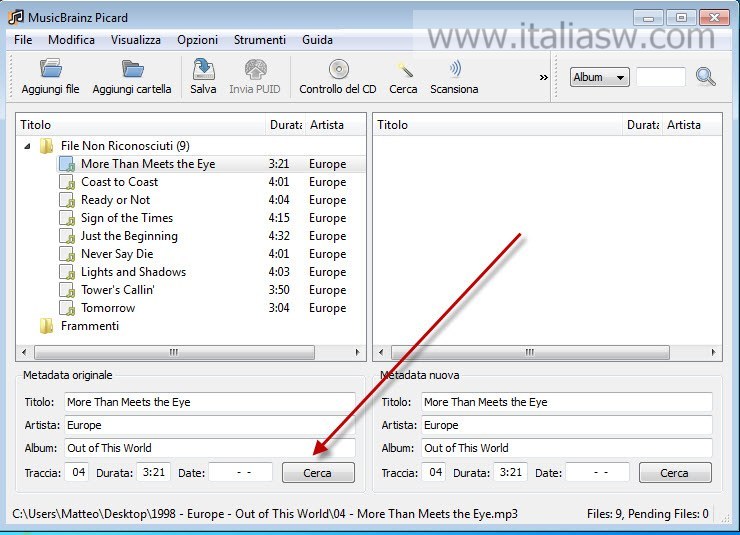Open the Modifica menu
This screenshot has width=740, height=535.
71,40
